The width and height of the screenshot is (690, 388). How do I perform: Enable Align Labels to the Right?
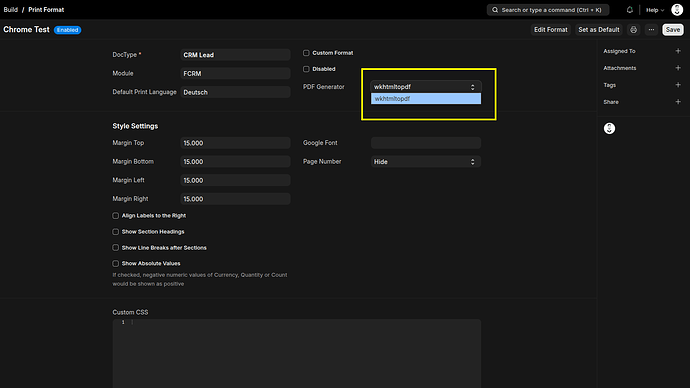coord(116,216)
